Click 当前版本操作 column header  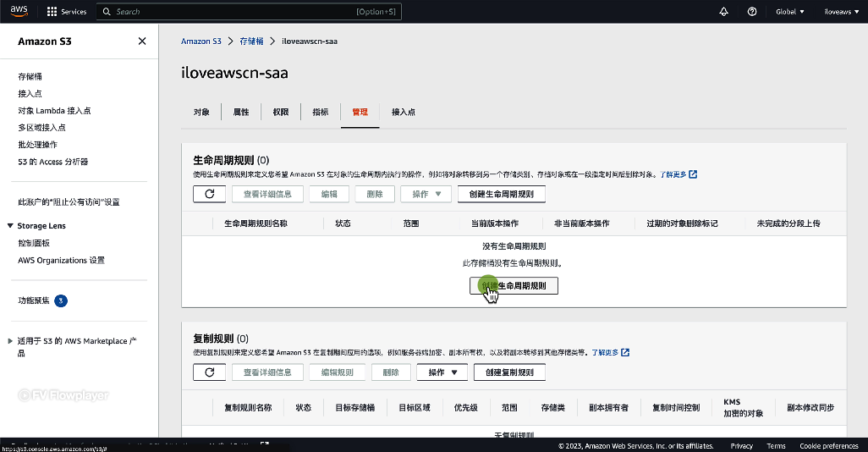tap(495, 223)
